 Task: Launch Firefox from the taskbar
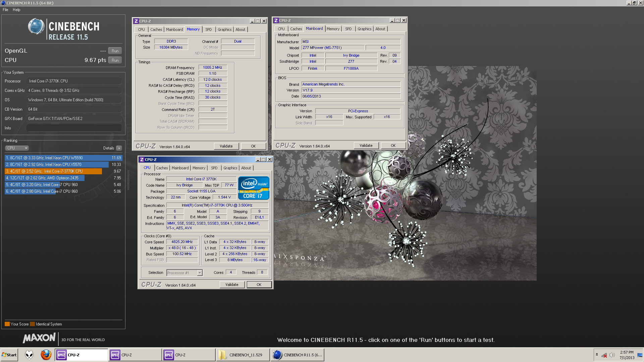point(46,355)
